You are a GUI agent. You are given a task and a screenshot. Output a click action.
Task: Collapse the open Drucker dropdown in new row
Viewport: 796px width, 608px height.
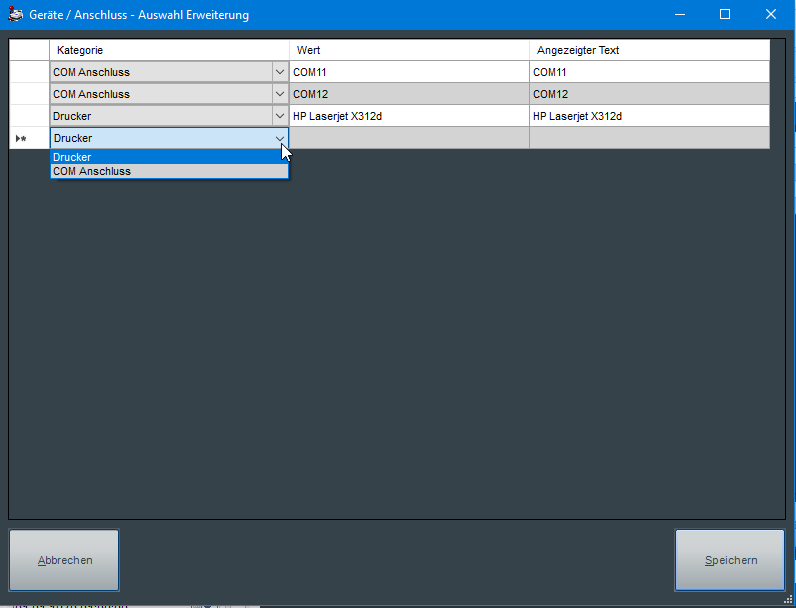[x=279, y=138]
